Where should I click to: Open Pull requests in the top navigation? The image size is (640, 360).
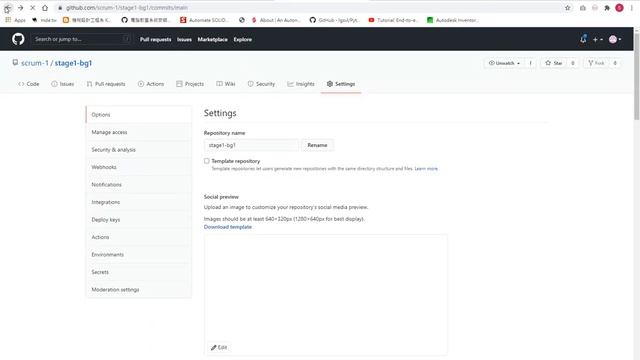156,40
